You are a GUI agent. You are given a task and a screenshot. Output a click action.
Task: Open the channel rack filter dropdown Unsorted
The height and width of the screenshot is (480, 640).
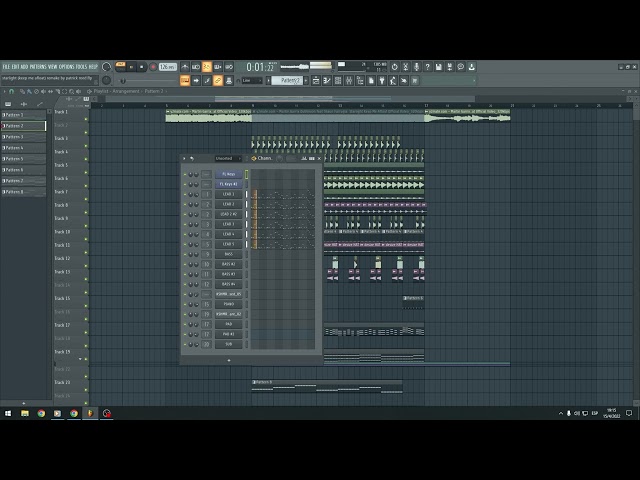click(228, 158)
